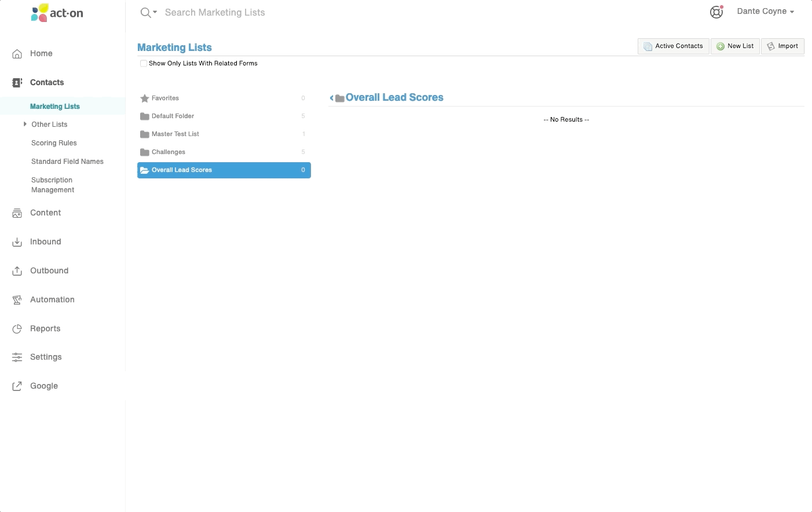Click the Contacts address book icon

point(17,82)
